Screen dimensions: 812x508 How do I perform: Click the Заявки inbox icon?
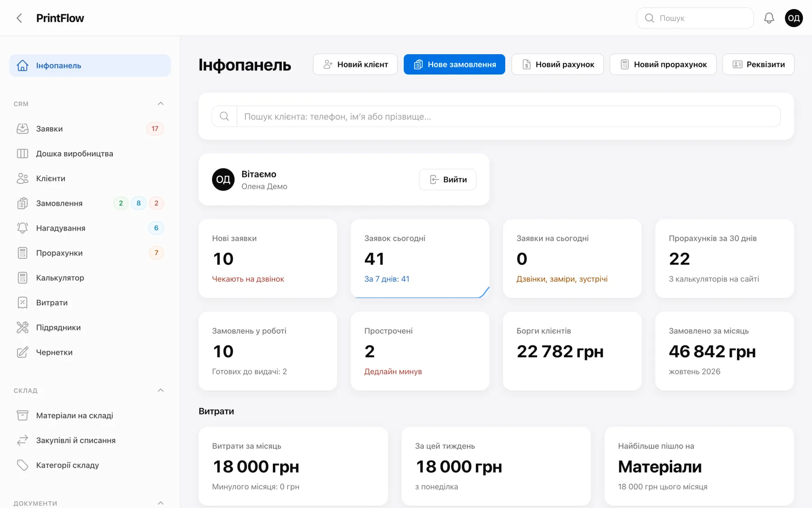point(23,129)
